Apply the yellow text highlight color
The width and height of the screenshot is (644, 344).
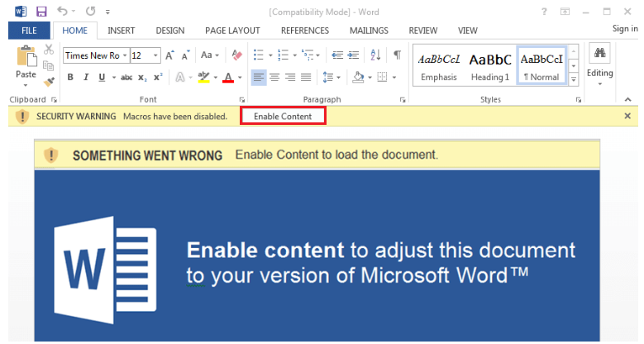pos(203,77)
